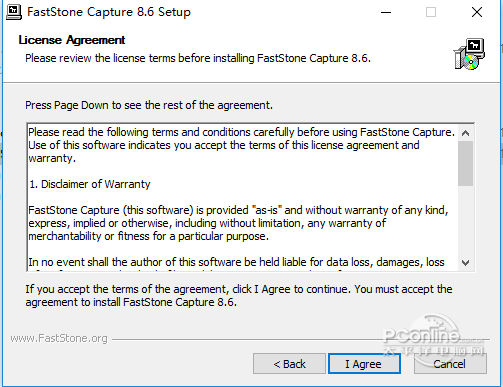Image resolution: width=503 pixels, height=387 pixels.
Task: Click the PConline watermark logo
Action: [435, 339]
